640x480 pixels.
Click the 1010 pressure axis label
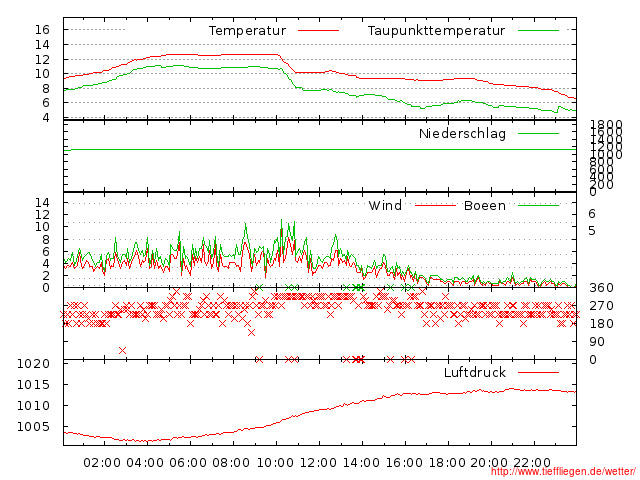point(33,406)
